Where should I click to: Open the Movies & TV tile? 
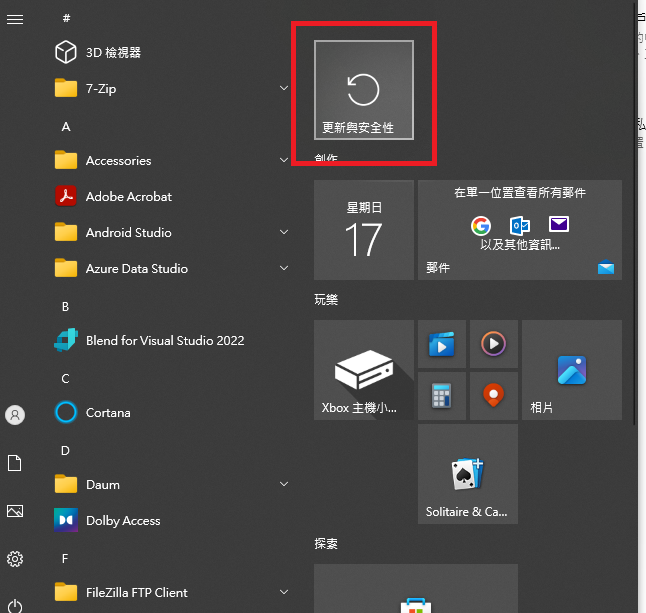point(442,344)
